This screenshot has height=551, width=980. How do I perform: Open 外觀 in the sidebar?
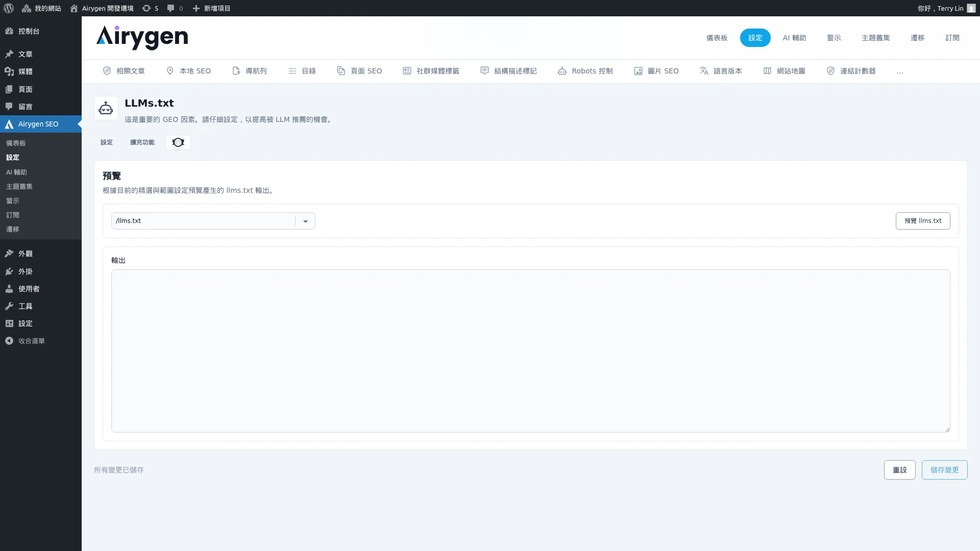point(41,254)
